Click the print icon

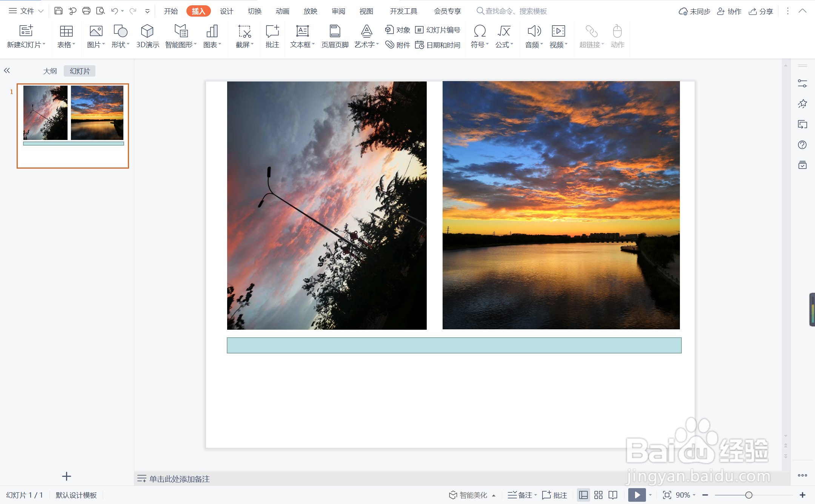coord(86,11)
